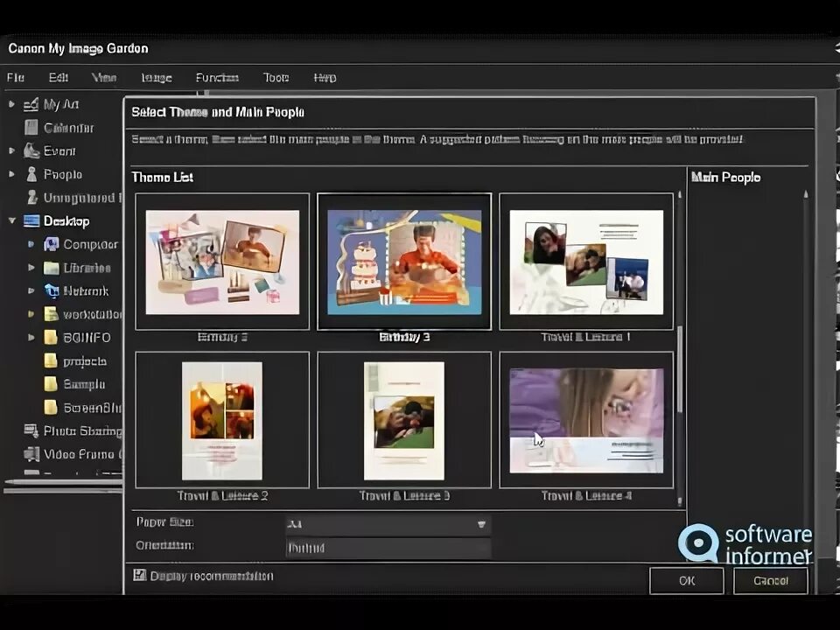840x630 pixels.
Task: Select the Birthday 2 theme thumbnail
Action: coord(222,262)
